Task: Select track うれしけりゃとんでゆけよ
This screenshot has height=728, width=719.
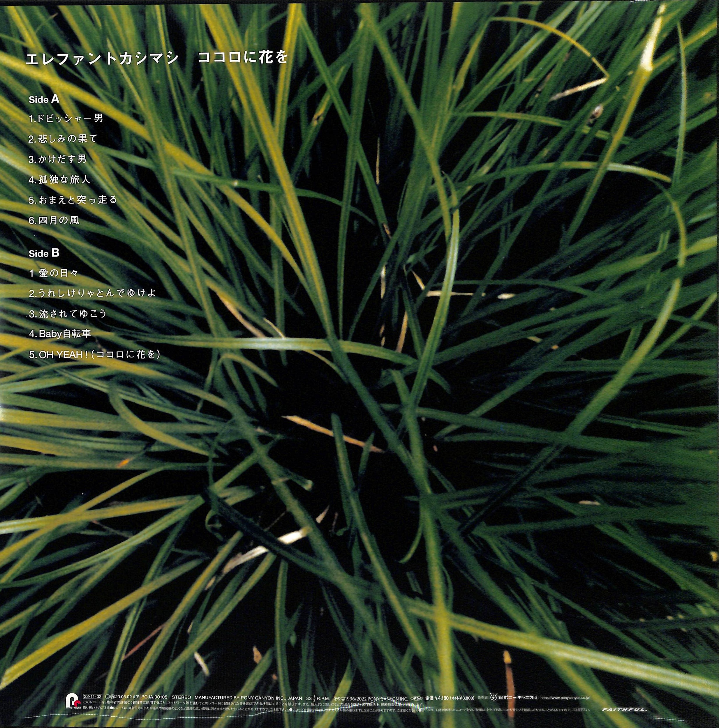Action: 92,293
